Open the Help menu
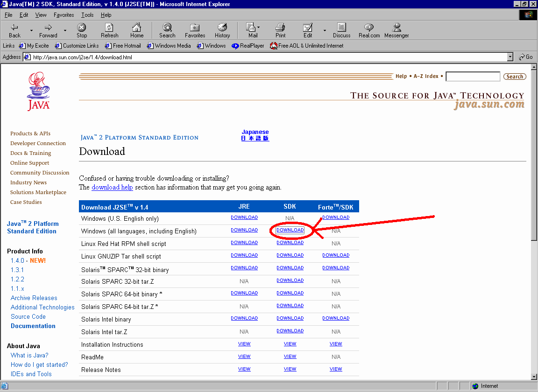Viewport: 538px width, 392px height. tap(106, 15)
